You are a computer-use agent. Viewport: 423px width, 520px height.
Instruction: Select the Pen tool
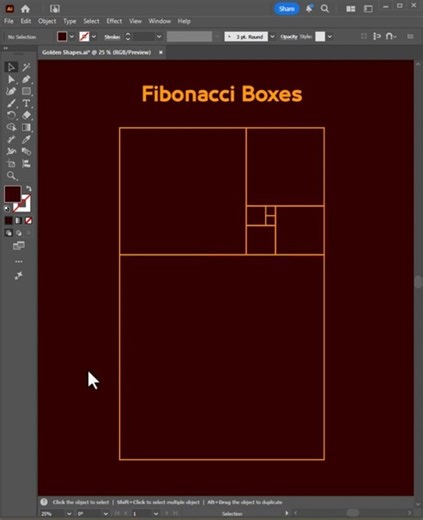point(26,79)
